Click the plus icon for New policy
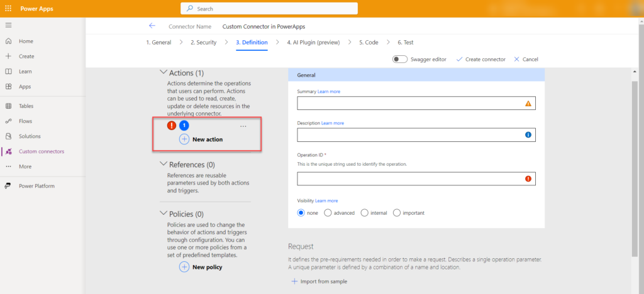The width and height of the screenshot is (644, 294). (x=184, y=267)
